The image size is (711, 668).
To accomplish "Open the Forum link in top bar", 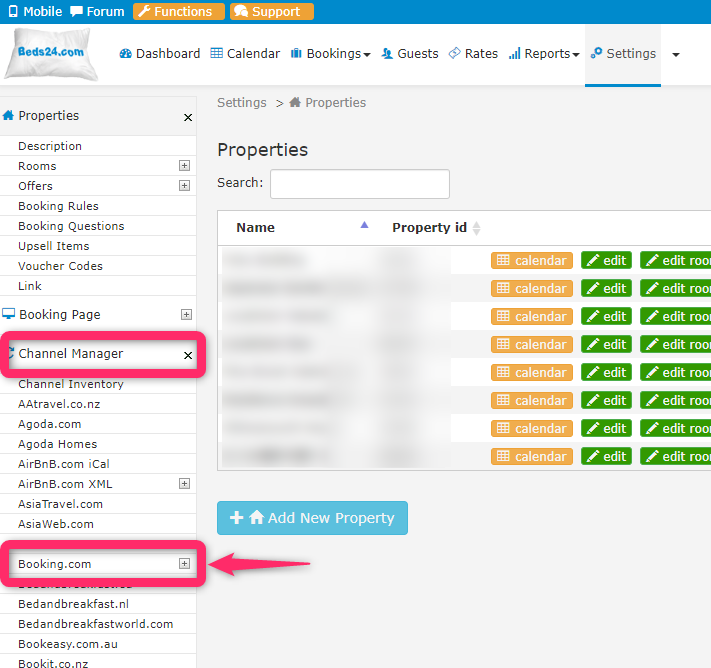I will pos(97,11).
